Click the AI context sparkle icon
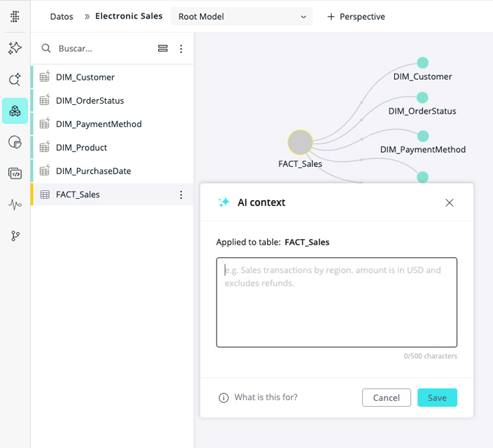The width and height of the screenshot is (493, 448). click(x=224, y=202)
